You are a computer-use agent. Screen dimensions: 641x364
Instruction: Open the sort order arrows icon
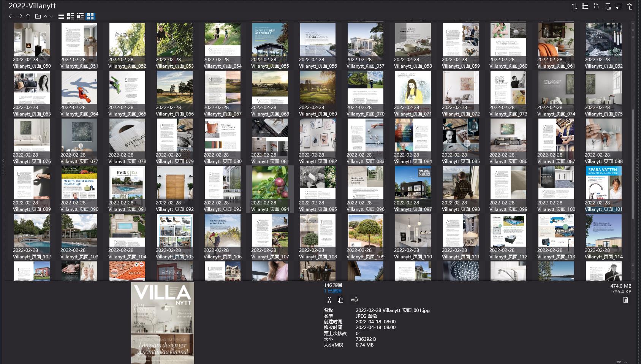tap(575, 6)
